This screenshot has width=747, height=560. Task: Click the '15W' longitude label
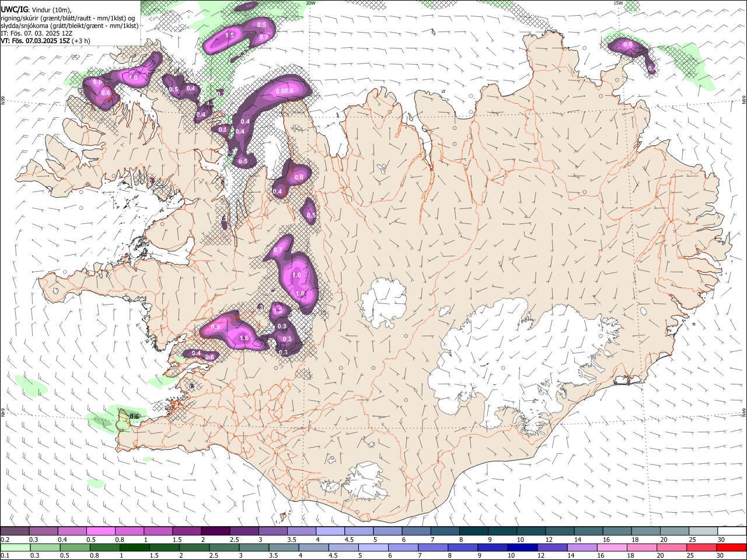618,3
